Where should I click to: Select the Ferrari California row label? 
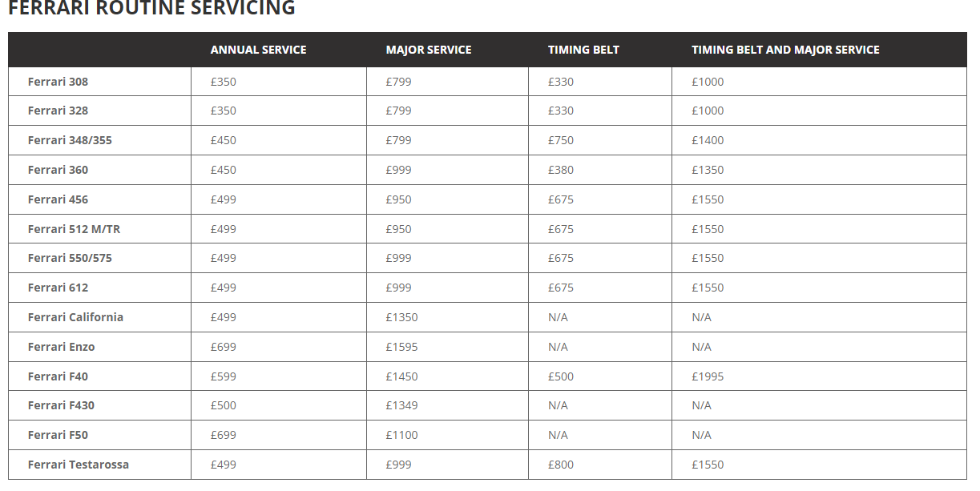tap(75, 317)
